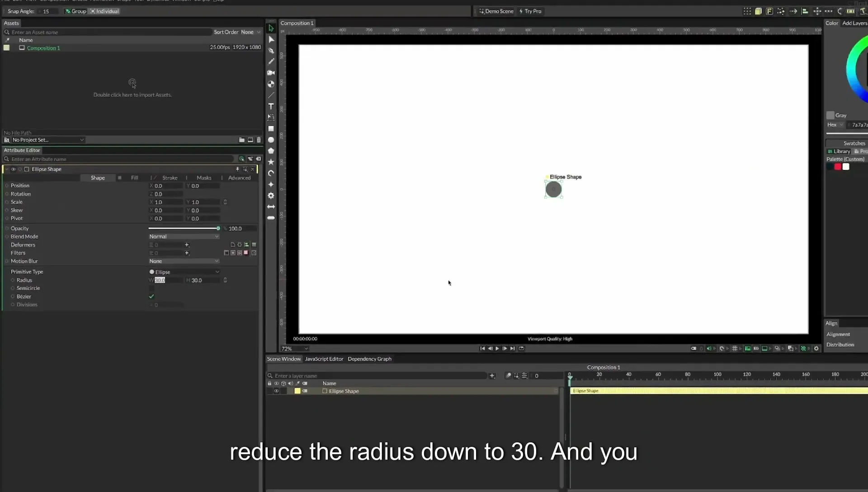Pick the white palette swatch
868x492 pixels.
tap(846, 167)
